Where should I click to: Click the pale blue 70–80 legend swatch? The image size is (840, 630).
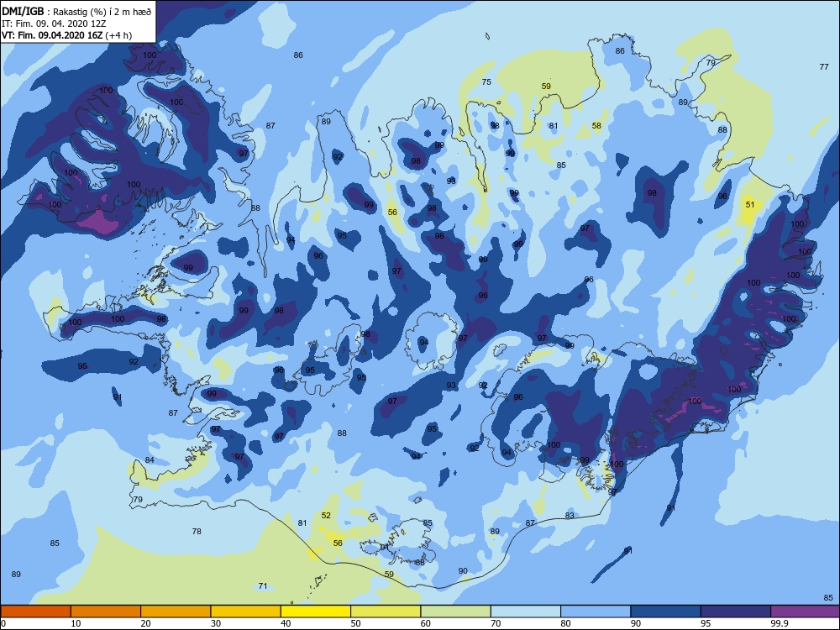pyautogui.click(x=526, y=612)
